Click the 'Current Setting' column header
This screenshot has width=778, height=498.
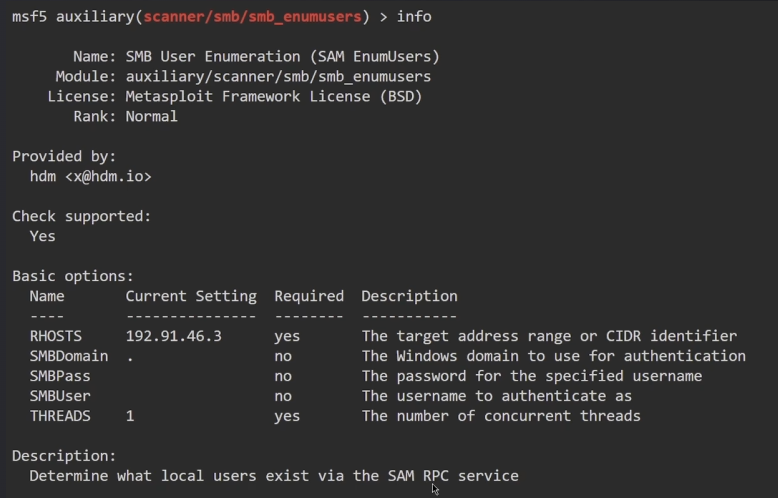click(191, 296)
